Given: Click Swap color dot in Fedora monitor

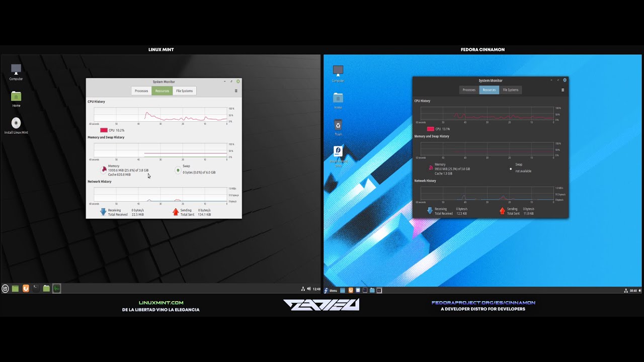Looking at the screenshot, I should click(x=511, y=169).
